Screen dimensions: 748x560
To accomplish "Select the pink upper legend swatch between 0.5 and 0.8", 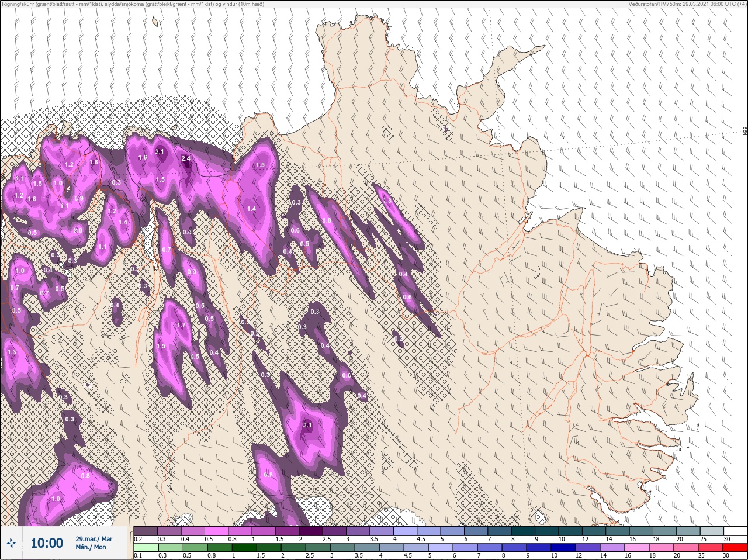I will coord(217,531).
